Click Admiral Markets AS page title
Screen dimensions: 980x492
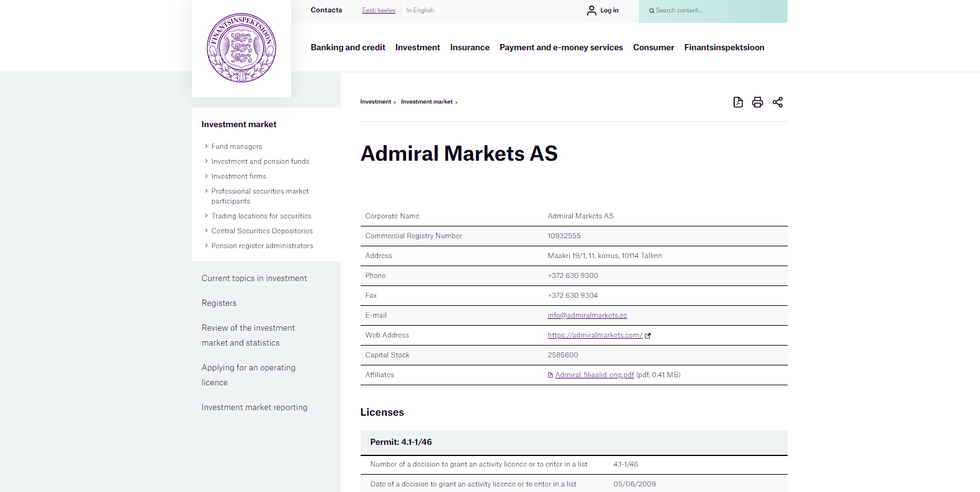[459, 153]
